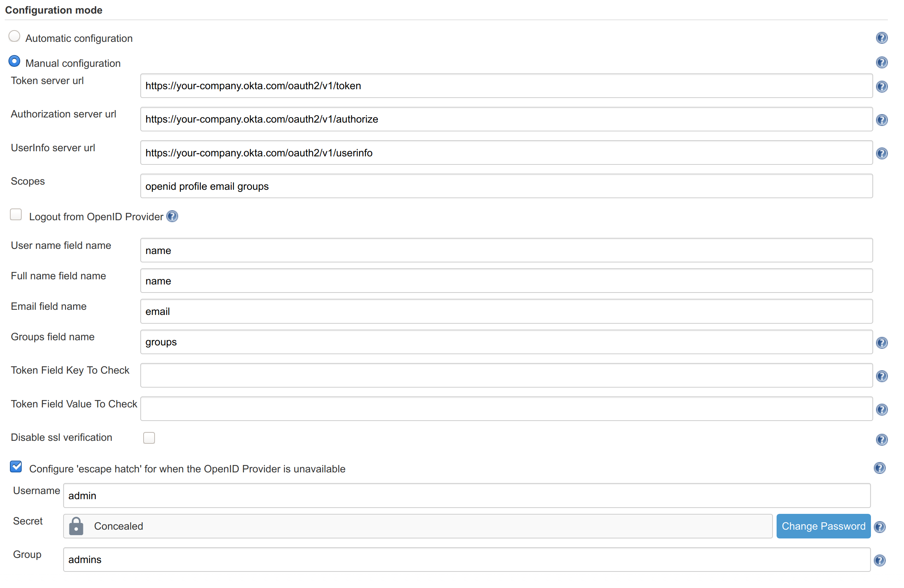Open help for Automatic configuration
The width and height of the screenshot is (904, 588).
(x=882, y=38)
